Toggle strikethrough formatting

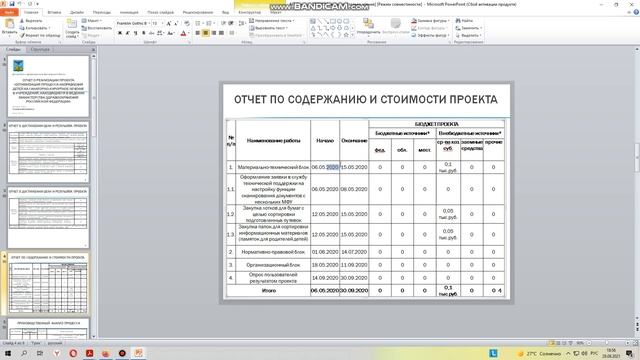[x=151, y=33]
